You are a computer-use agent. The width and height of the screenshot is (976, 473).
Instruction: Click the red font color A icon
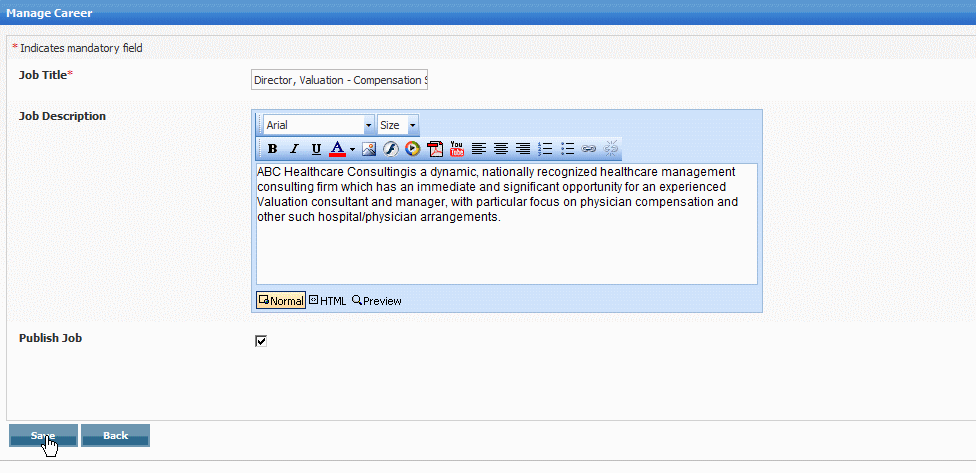click(337, 149)
